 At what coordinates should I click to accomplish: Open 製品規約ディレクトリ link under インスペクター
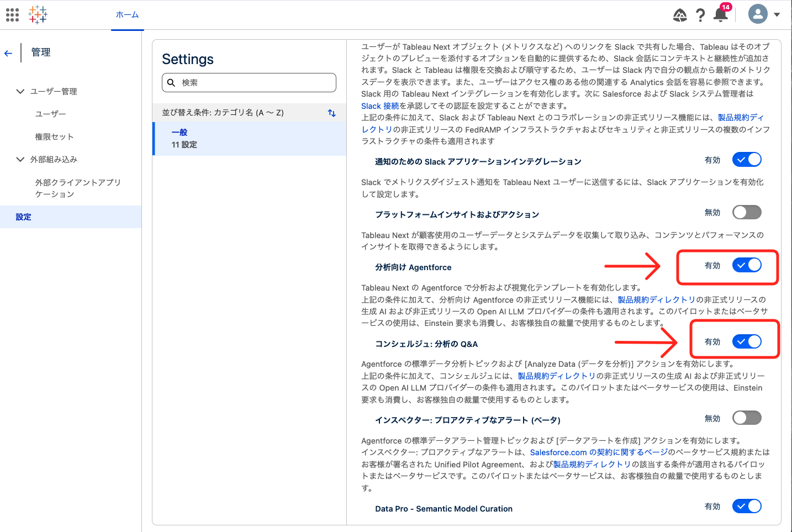[592, 464]
